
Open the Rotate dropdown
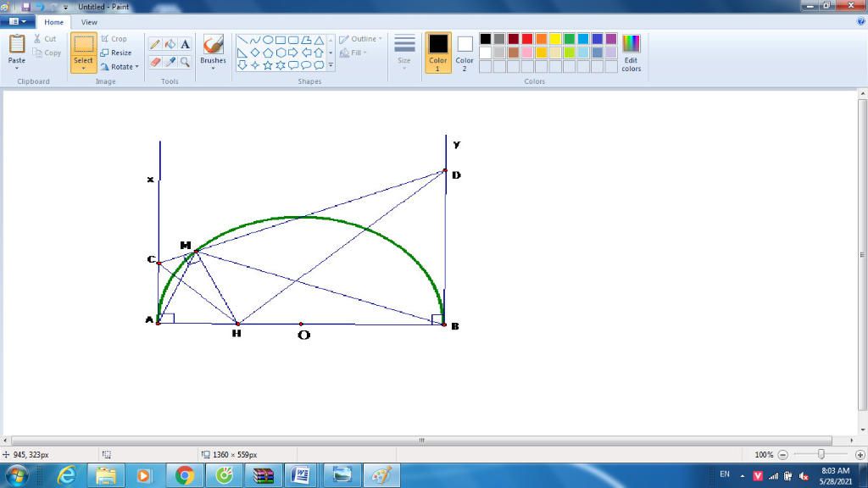point(120,66)
